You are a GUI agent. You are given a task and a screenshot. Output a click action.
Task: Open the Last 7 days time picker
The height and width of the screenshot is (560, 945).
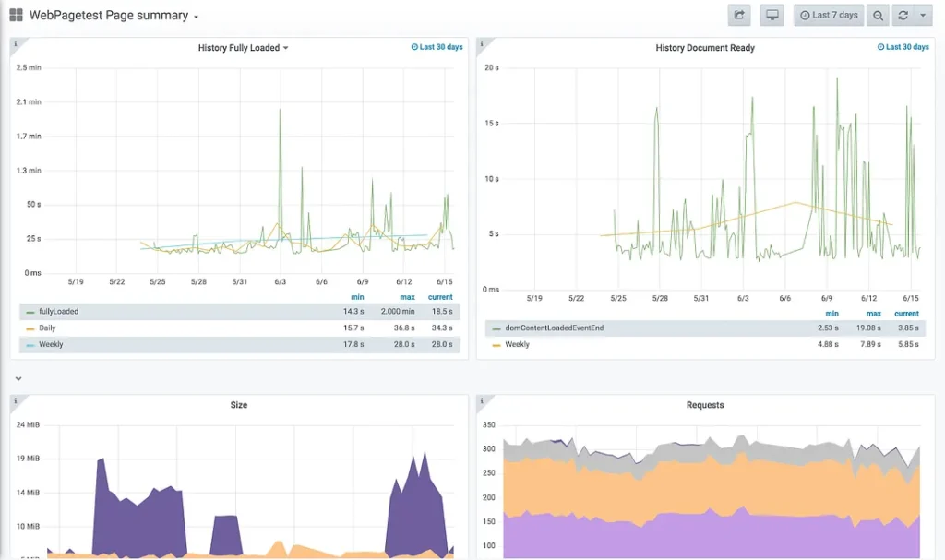tap(829, 16)
